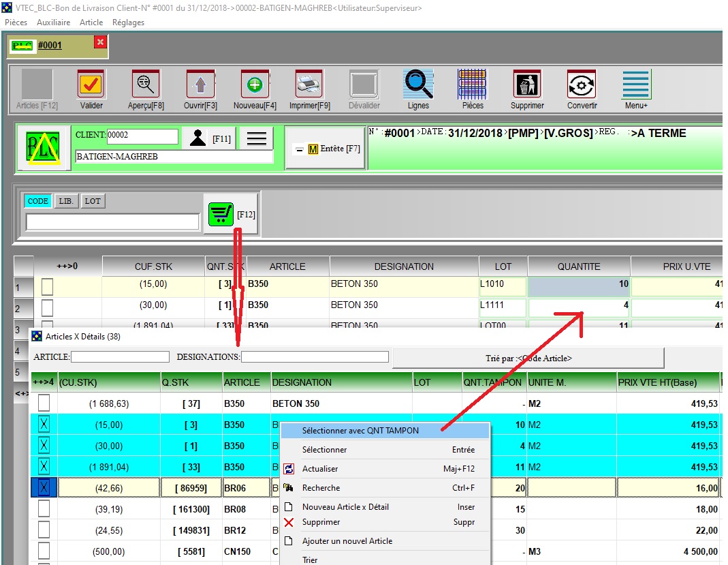
Task: Click the green shopping cart button
Action: pos(219,215)
